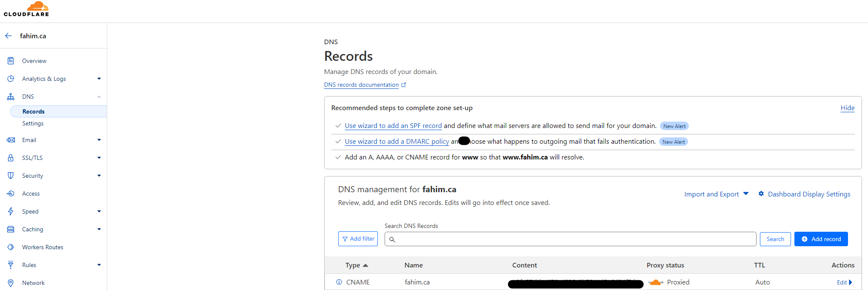Click the Access arrow icon
The height and width of the screenshot is (290, 868).
tap(11, 193)
